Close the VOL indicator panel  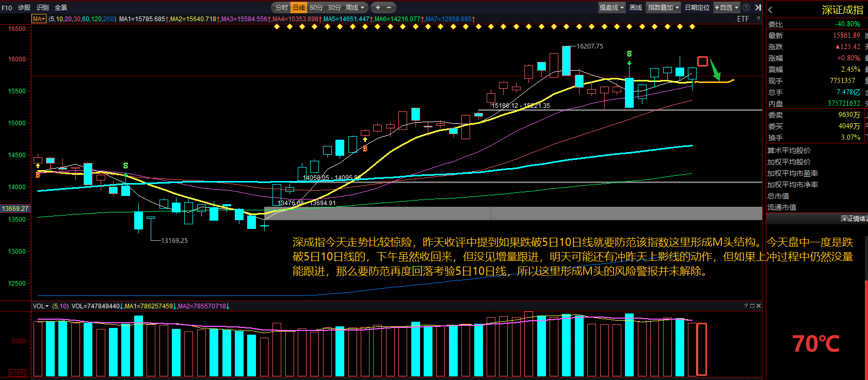tap(758, 306)
